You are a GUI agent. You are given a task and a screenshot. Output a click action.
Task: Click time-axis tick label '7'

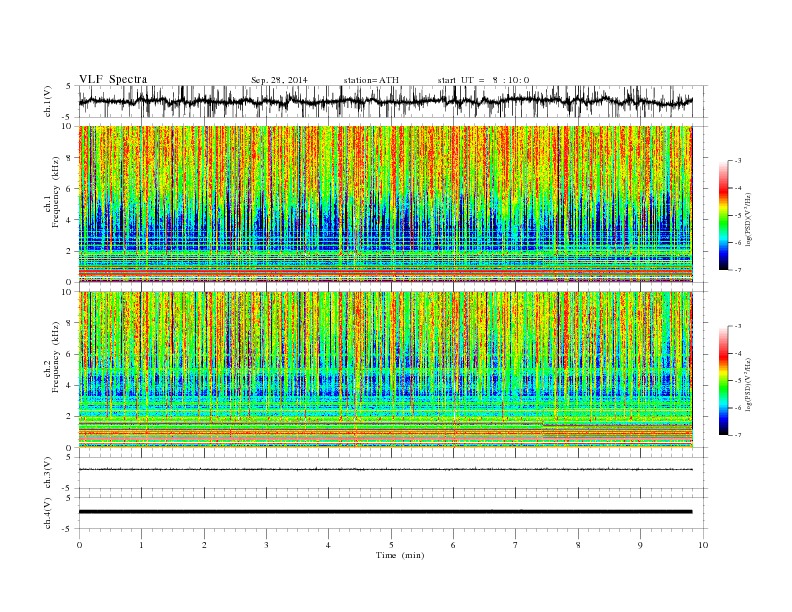[516, 545]
